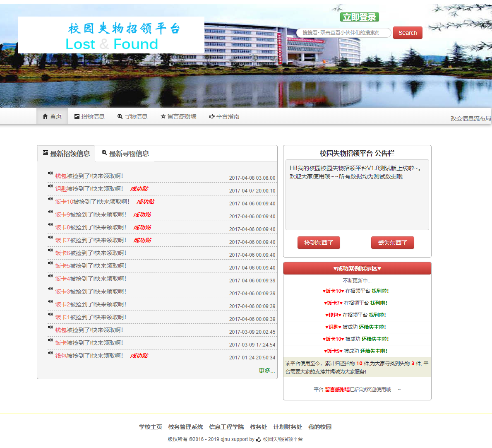Screen dimensions: 492x448
Task: Open 招领信息 from the navigation bar
Action: point(89,116)
